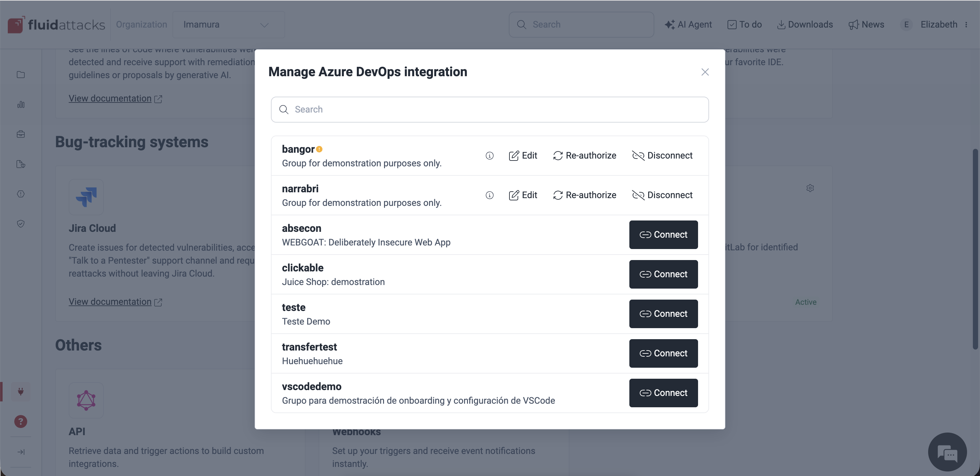Edit the bangor integration
This screenshot has width=980, height=476.
(523, 156)
